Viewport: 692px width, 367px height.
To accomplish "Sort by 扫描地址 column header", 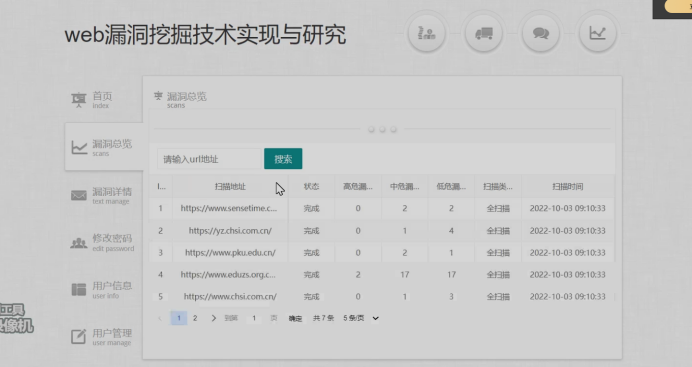I will click(x=230, y=187).
